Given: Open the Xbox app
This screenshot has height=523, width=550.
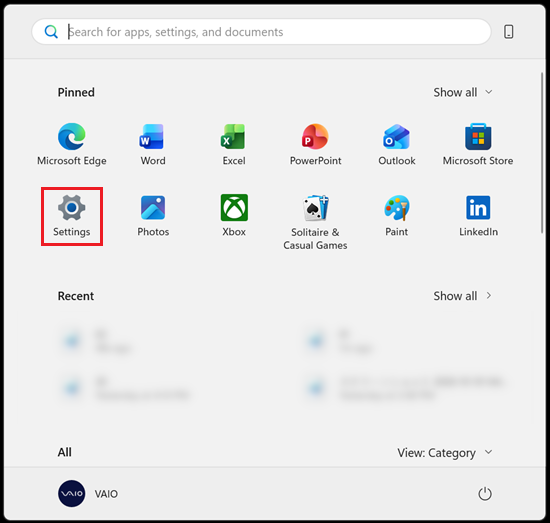Looking at the screenshot, I should point(234,216).
